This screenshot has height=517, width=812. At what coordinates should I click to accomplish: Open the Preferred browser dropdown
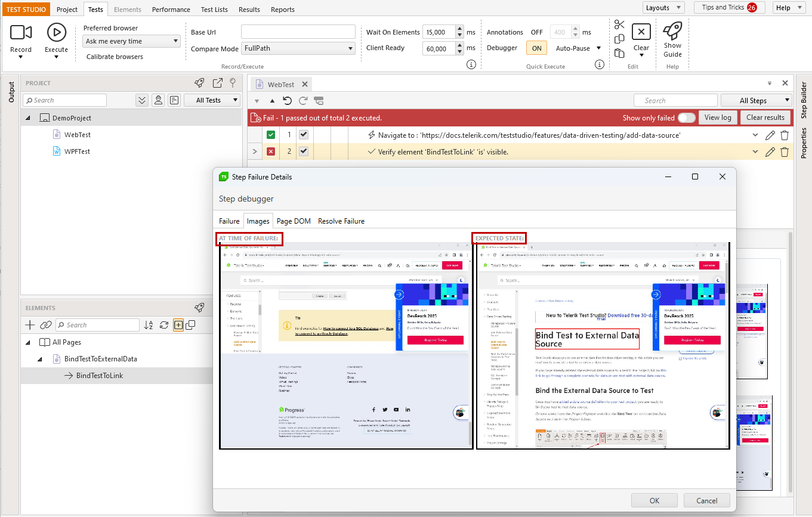tap(131, 41)
